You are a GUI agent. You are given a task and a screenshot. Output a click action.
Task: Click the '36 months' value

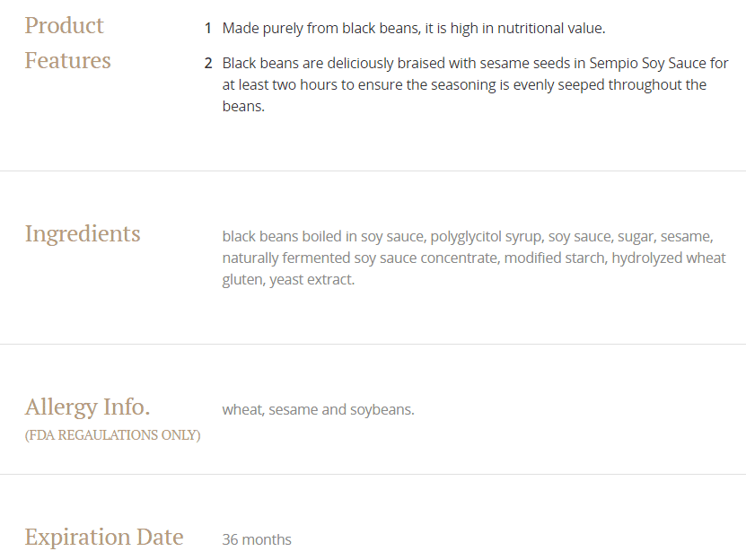(x=257, y=540)
